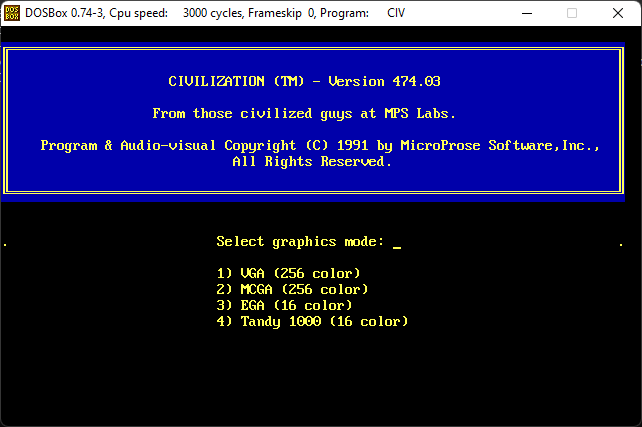Maximize the DOSBox window
Screen dimensions: 642x427
[572, 14]
